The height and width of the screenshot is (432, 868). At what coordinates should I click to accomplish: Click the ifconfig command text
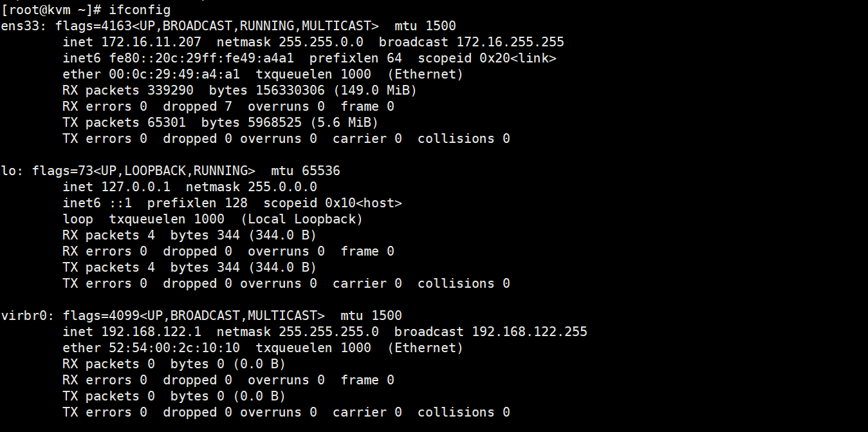pos(140,10)
